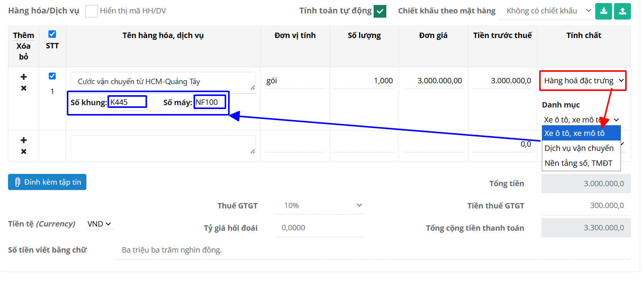Choose 'Nền tảng số, TMĐT' option
The image size is (644, 281).
(x=578, y=163)
